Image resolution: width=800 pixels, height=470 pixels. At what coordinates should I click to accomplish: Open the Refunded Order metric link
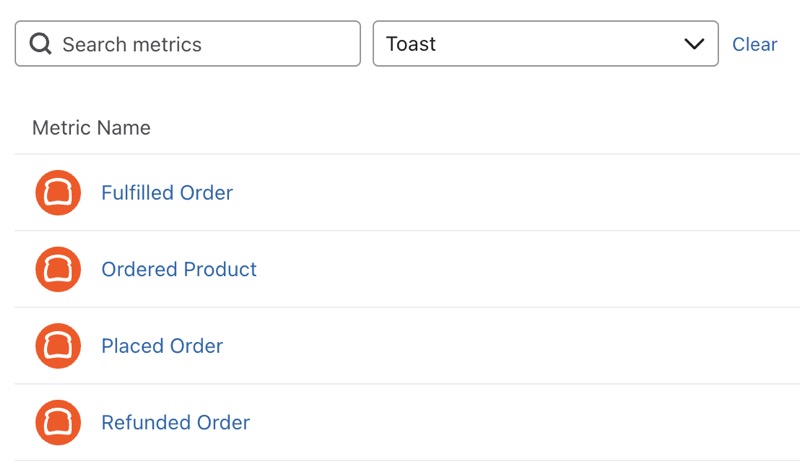[x=175, y=422]
